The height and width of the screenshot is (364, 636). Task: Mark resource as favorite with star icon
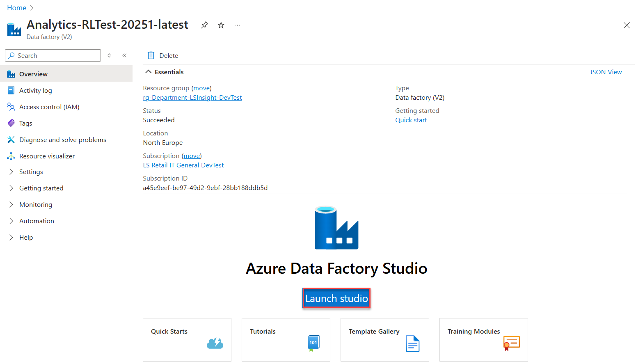[x=221, y=25]
